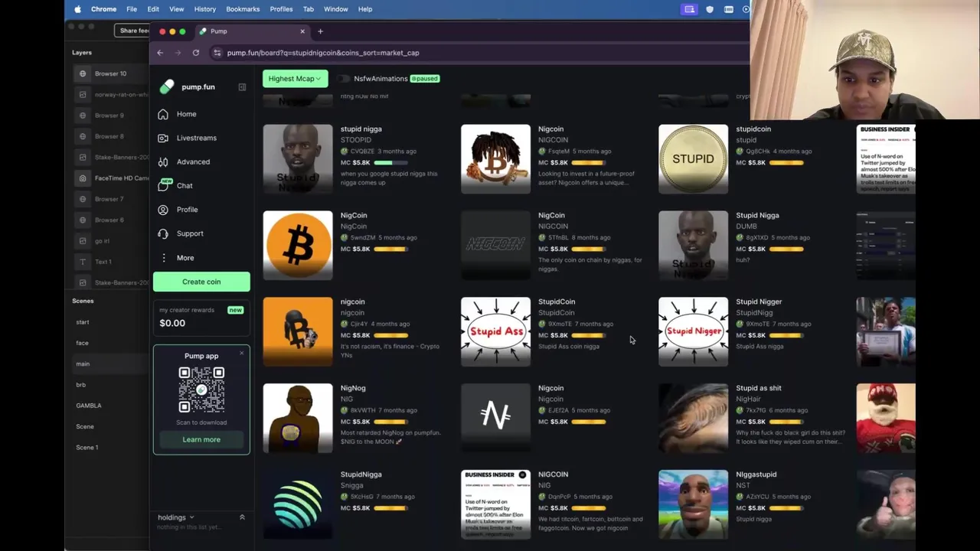Select the go irl layer icon
This screenshot has width=980, height=551.
click(83, 241)
